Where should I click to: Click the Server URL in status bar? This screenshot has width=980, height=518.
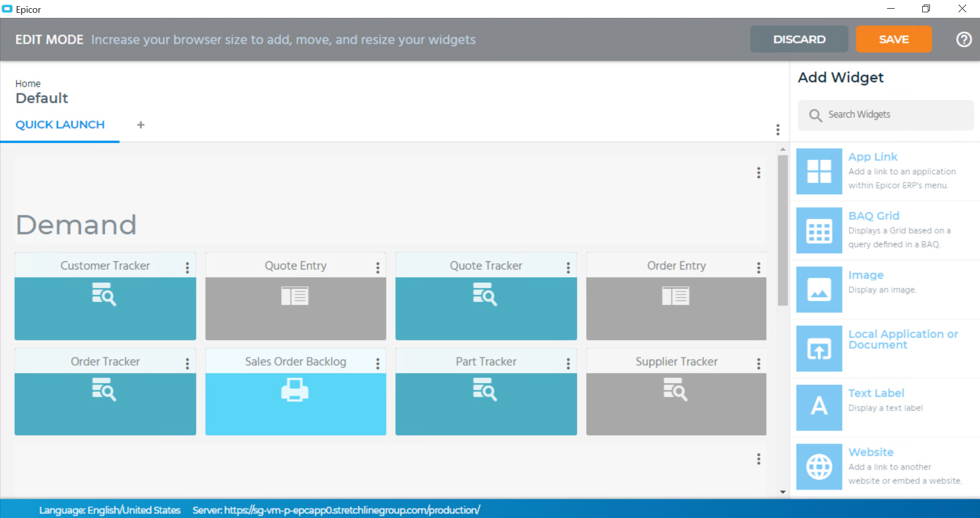336,510
